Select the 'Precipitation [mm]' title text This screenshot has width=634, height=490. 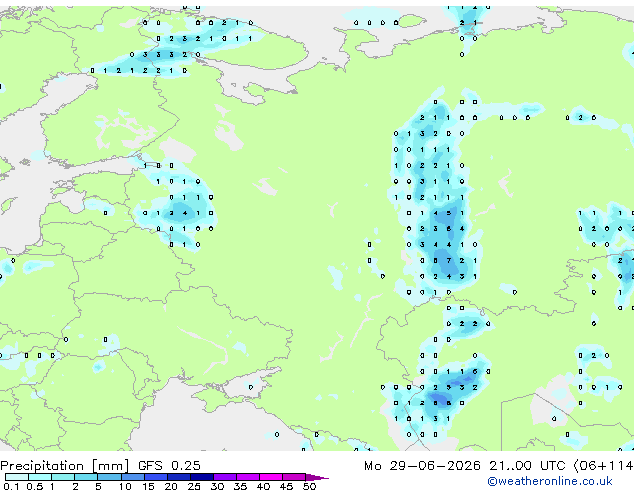65,466
